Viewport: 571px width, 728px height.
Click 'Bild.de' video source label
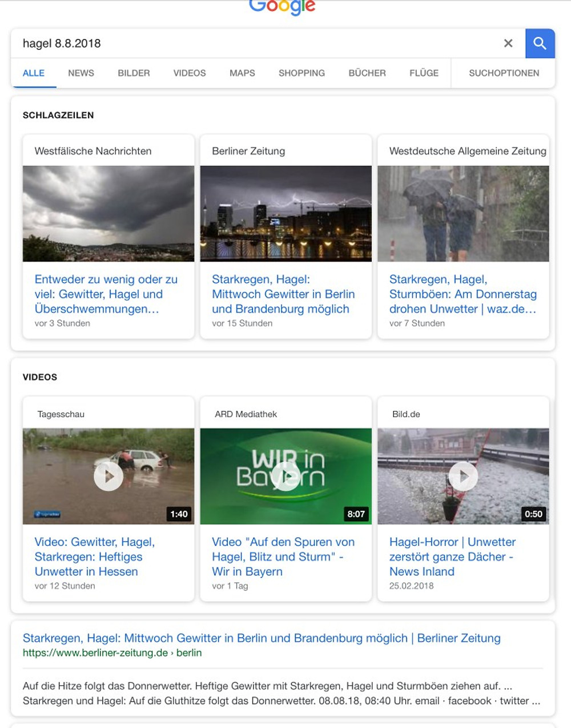(406, 414)
